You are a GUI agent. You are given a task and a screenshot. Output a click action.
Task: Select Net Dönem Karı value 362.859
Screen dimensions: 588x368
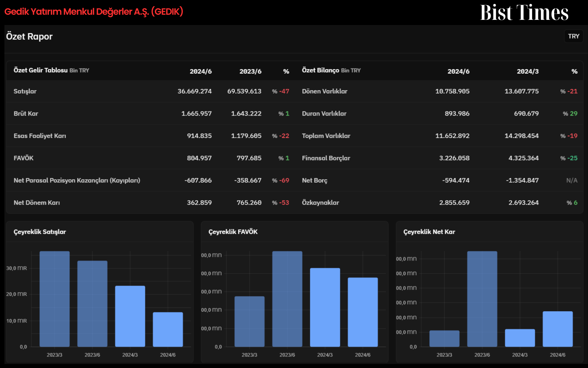point(199,202)
